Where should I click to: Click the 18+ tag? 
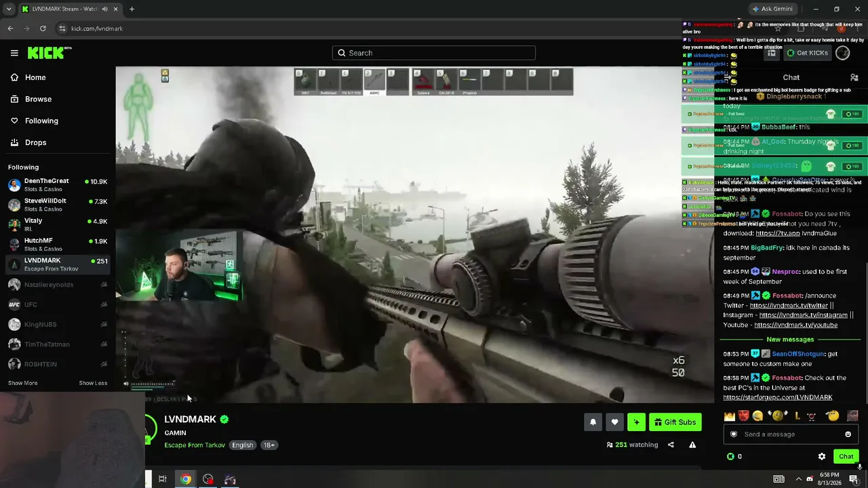(269, 445)
